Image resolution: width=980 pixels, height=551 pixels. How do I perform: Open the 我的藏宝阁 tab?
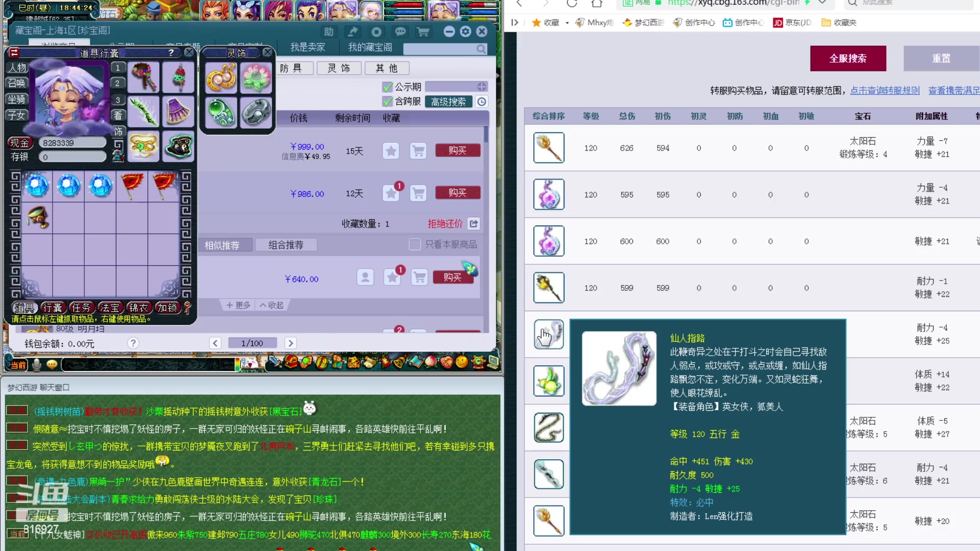(x=370, y=47)
